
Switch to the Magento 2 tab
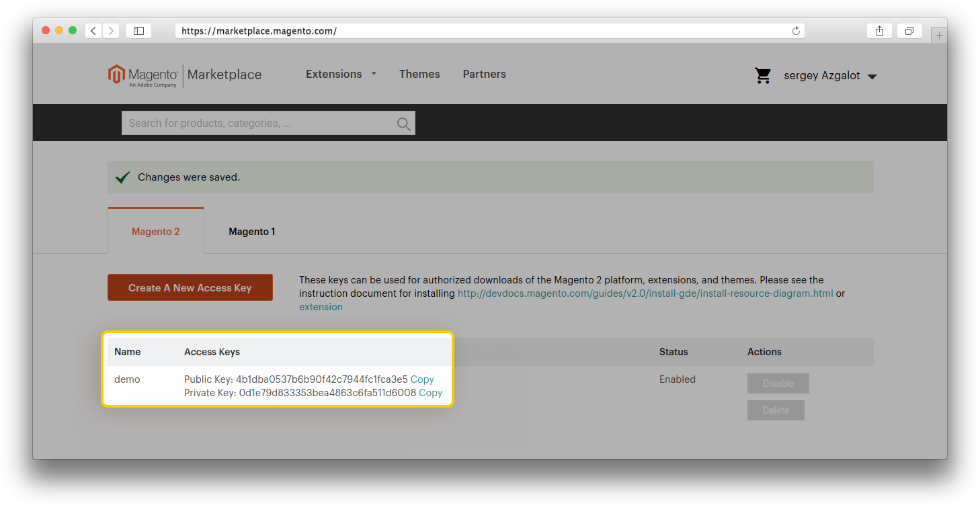[x=156, y=231]
